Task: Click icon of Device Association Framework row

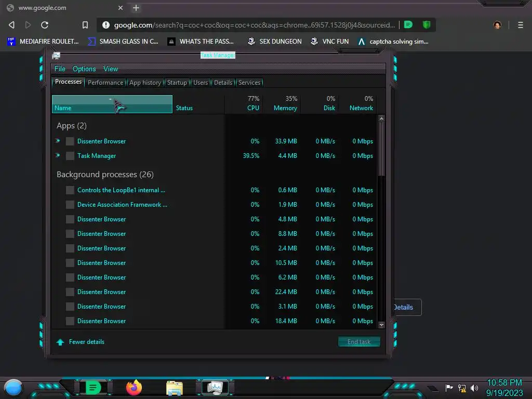Action: [x=70, y=205]
